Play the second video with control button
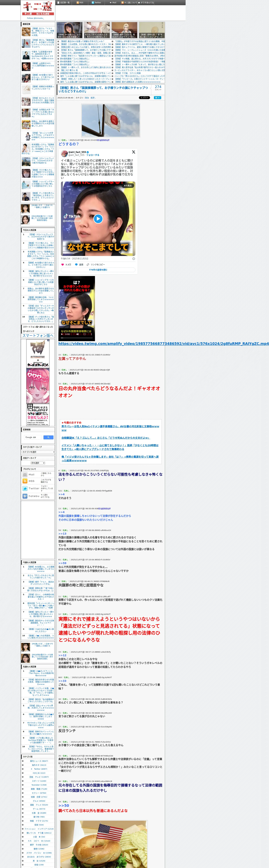This screenshot has height=868, width=269. pos(62,334)
